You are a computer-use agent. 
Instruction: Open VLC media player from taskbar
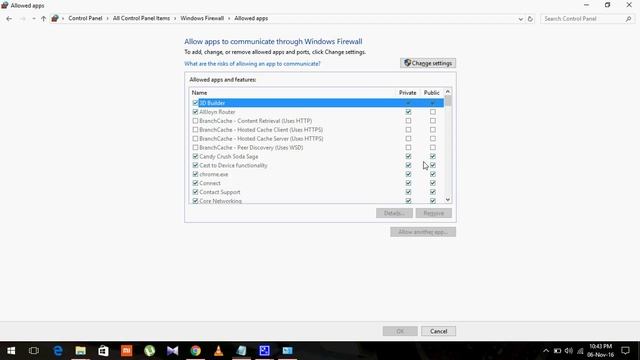pos(218,351)
